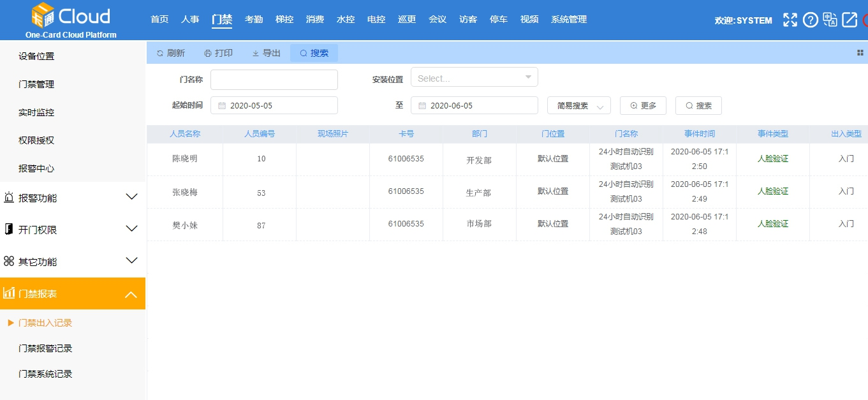The width and height of the screenshot is (868, 400).
Task: Open the 简易搜索 dropdown
Action: coord(579,106)
